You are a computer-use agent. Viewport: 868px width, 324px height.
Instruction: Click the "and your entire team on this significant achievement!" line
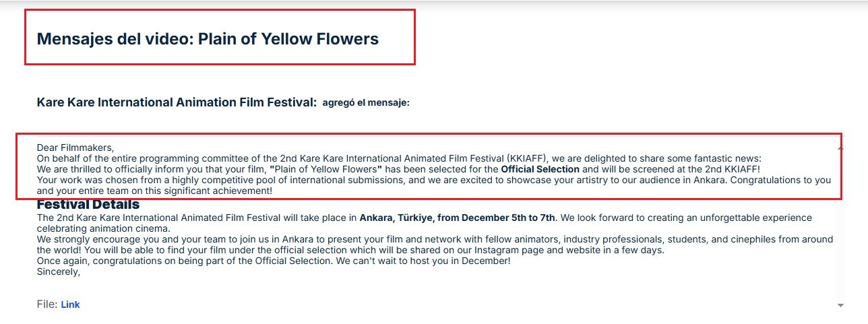coord(154,191)
